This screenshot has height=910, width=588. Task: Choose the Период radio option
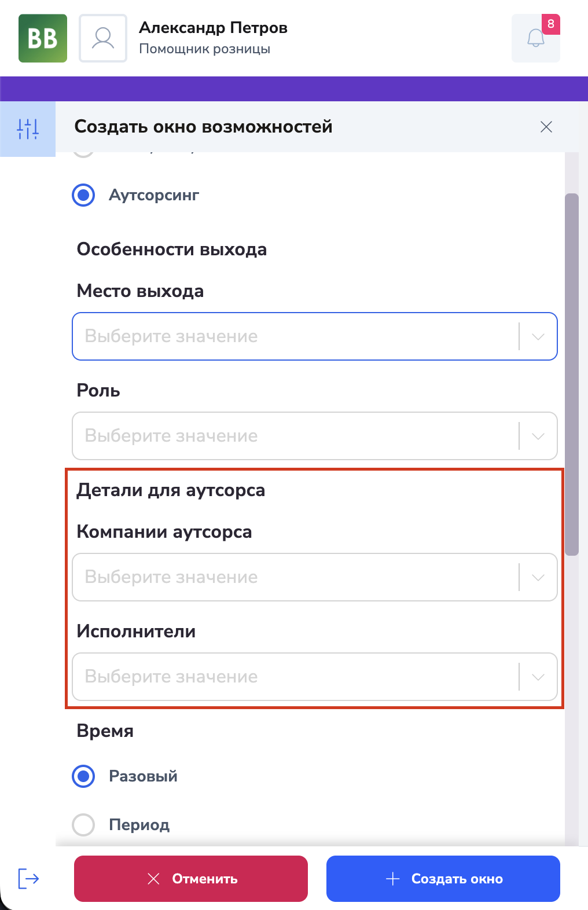(x=83, y=825)
